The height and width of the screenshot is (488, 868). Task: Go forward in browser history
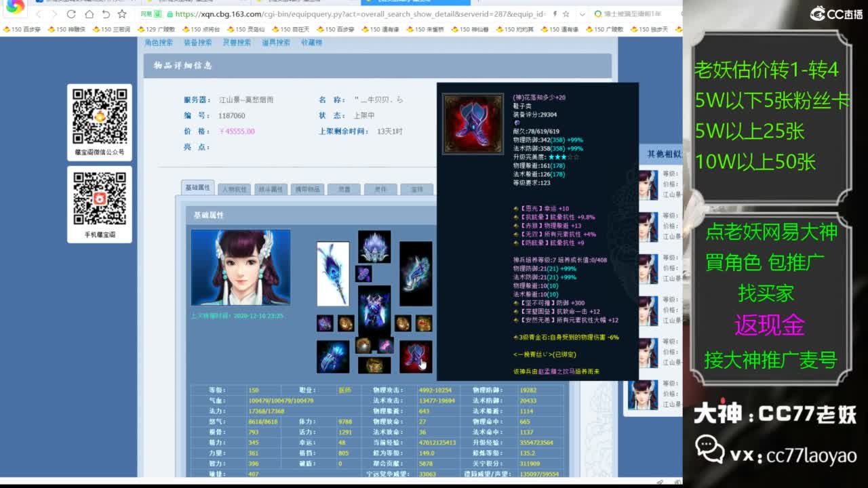coord(54,14)
